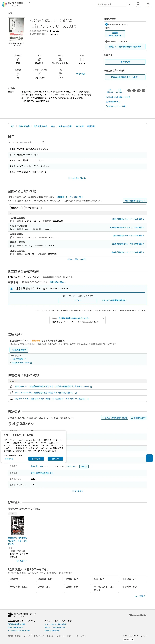Click 所蔵している図書館を見る（全40館） button
Image resolution: width=155 pixels, height=644 pixels.
125,46
